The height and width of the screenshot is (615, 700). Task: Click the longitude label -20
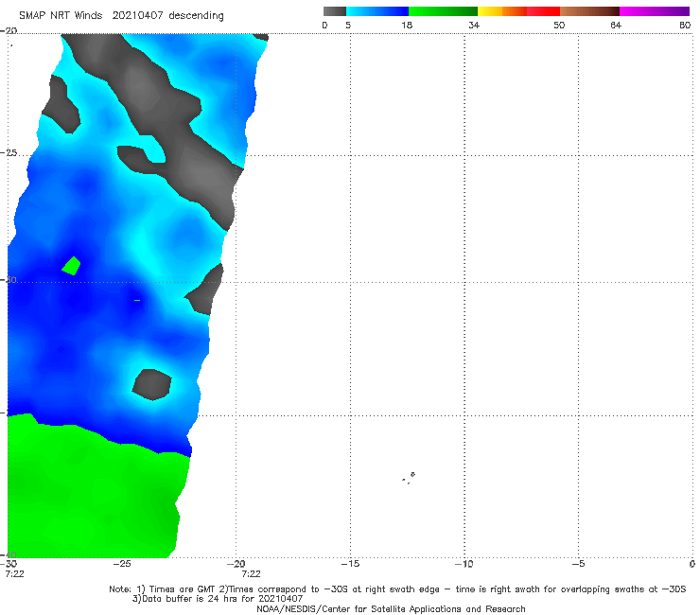pos(236,564)
